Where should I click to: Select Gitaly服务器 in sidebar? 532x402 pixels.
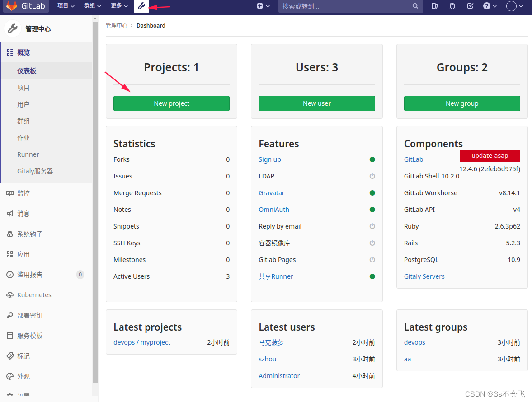47,172
